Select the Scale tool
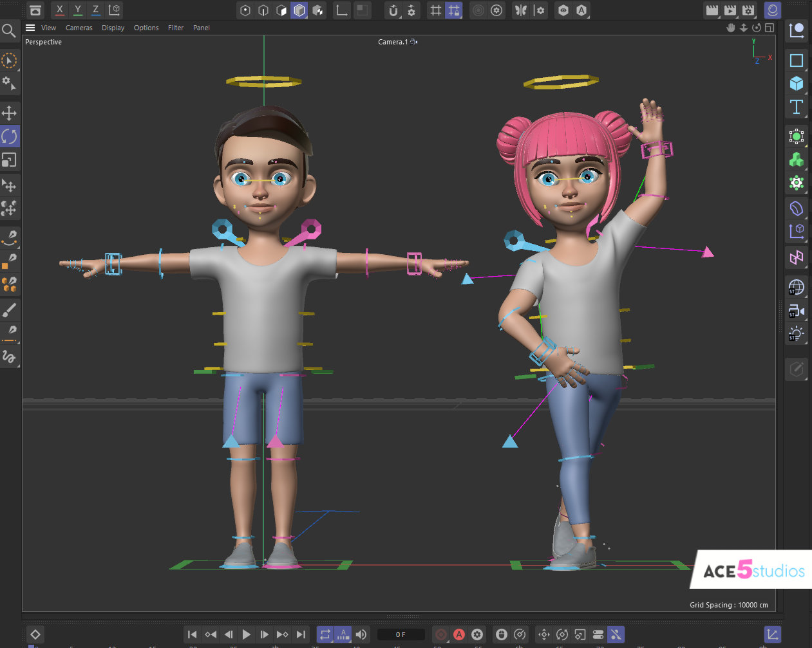812x648 pixels. [10, 160]
